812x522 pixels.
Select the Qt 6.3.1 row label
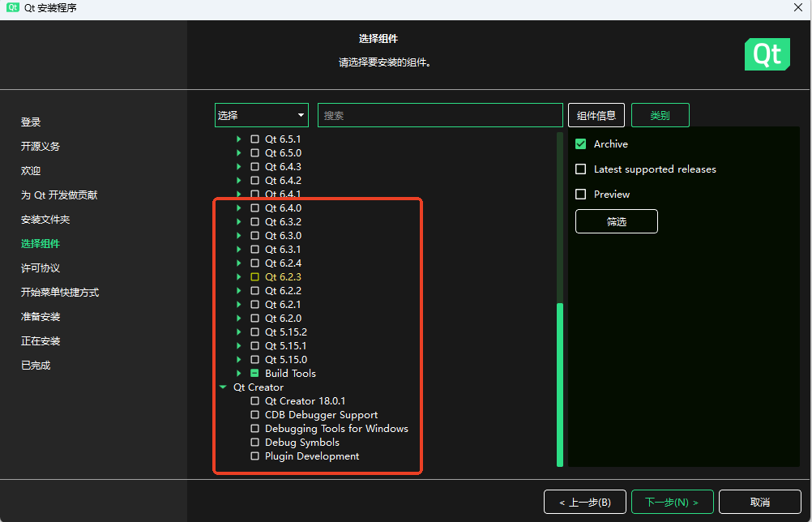tap(283, 249)
